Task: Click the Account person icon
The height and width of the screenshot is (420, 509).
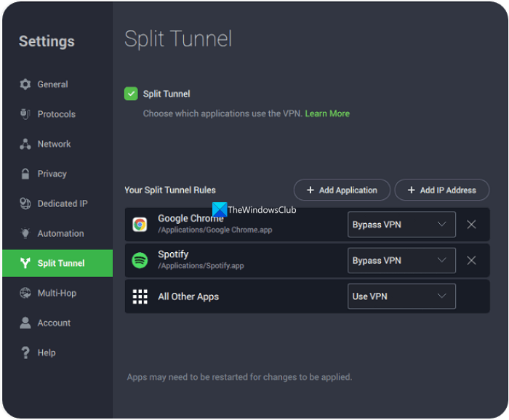Action: pyautogui.click(x=25, y=323)
